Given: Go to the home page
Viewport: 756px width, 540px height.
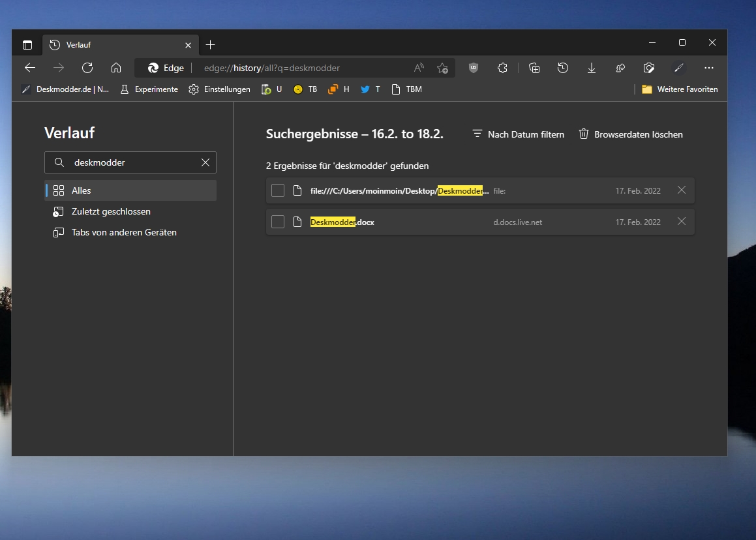Looking at the screenshot, I should point(116,68).
